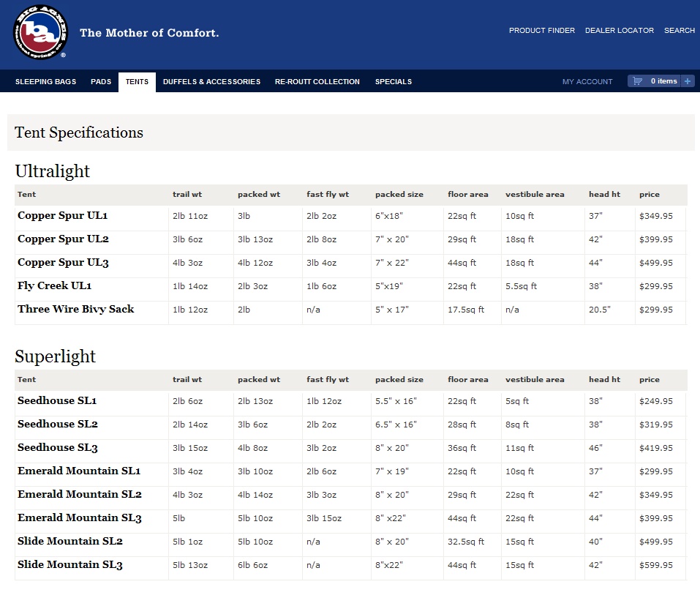
Task: Select Seedhouse SL3 price $419.95
Action: pos(656,448)
